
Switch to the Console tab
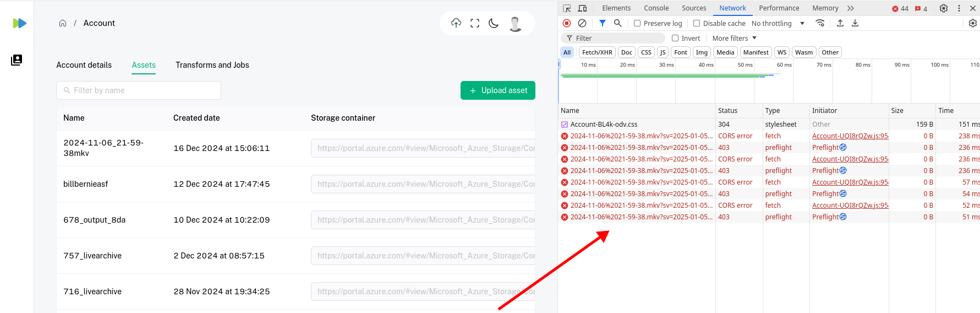pos(656,8)
